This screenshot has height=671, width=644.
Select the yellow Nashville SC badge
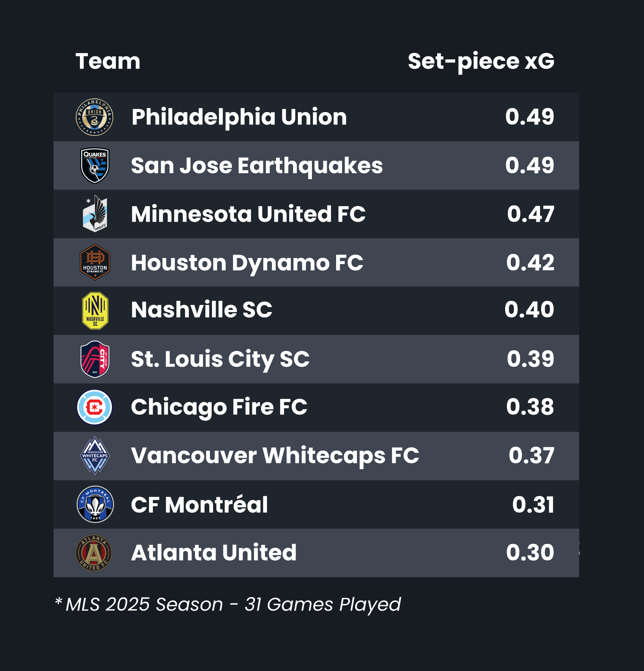point(95,311)
